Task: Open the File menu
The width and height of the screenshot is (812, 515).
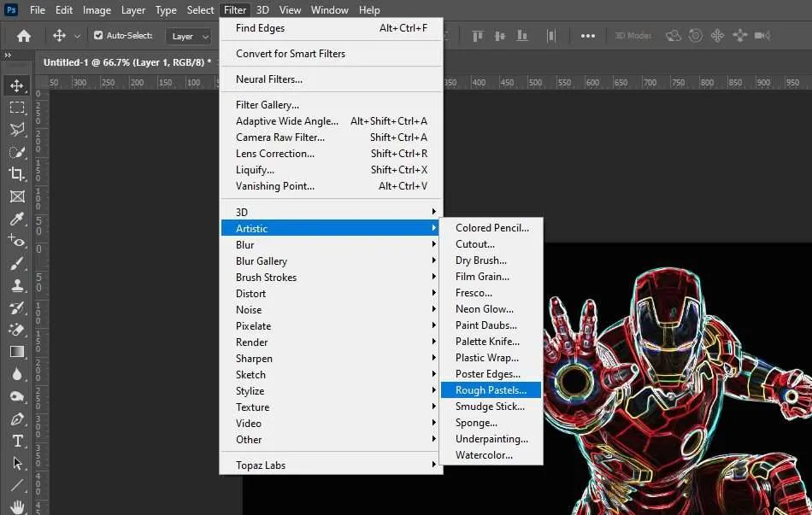Action: (x=38, y=10)
